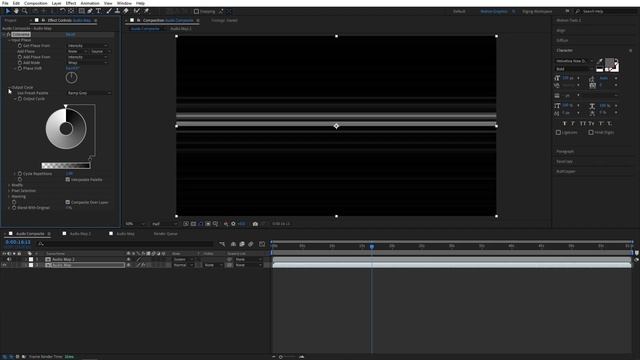Select the Roto Brush tool
Viewport: 640px width, 360px height.
137,11
